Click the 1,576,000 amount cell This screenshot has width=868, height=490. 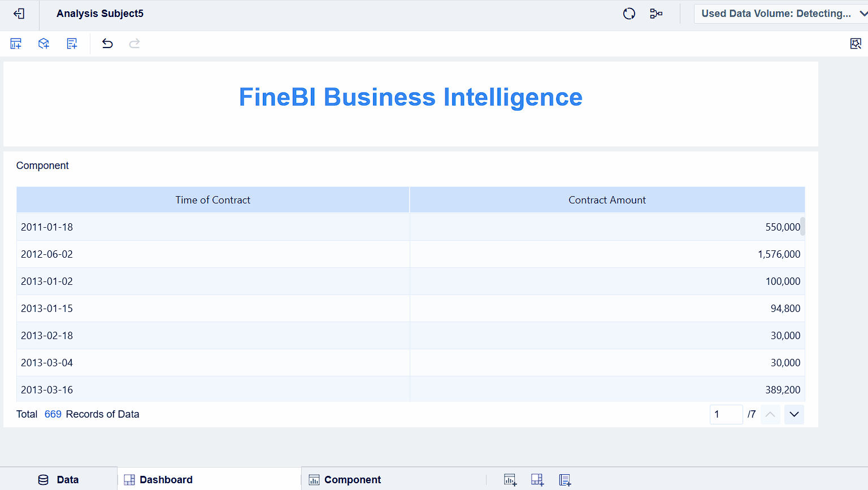click(607, 254)
